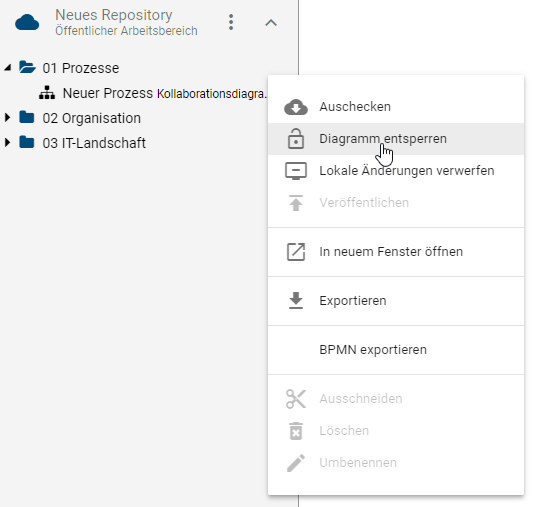534x507 pixels.
Task: Click the upload arrow publish icon
Action: 296,203
